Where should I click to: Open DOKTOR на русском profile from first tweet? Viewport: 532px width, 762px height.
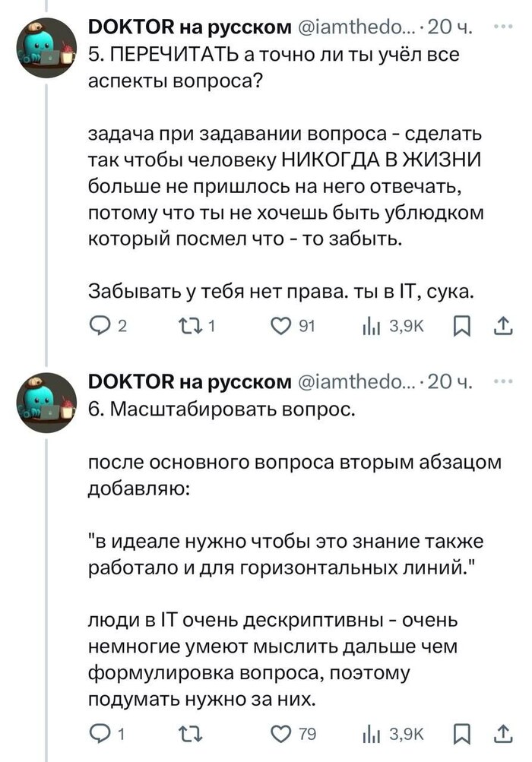tap(190, 29)
